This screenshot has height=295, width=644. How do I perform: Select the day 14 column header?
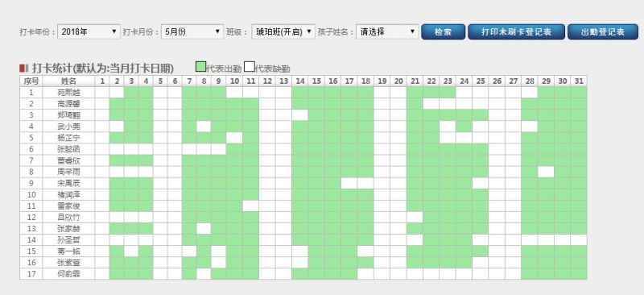299,81
